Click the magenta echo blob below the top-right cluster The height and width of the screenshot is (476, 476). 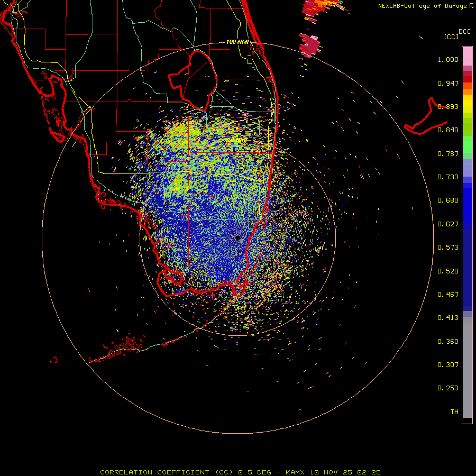tap(309, 45)
